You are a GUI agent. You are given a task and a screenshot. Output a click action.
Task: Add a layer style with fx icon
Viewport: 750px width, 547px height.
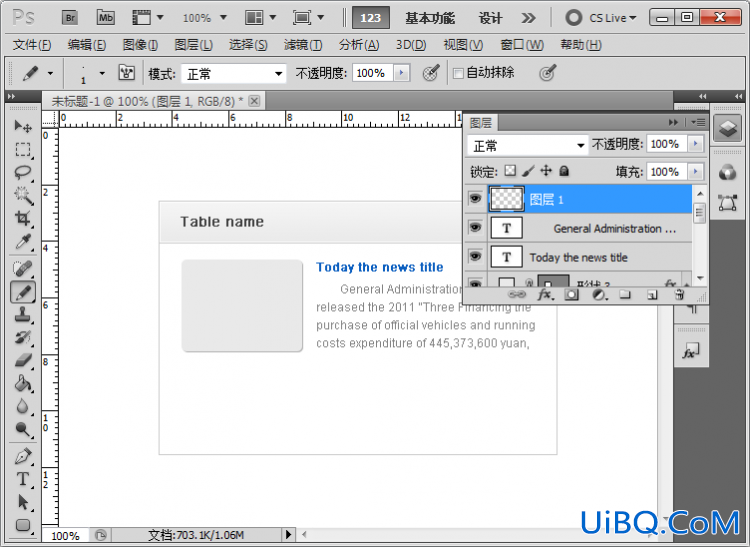tap(545, 295)
